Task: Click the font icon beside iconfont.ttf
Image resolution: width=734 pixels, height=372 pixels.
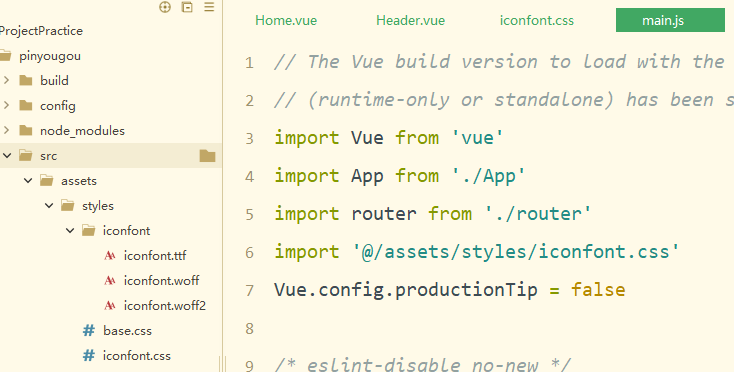Action: point(110,255)
